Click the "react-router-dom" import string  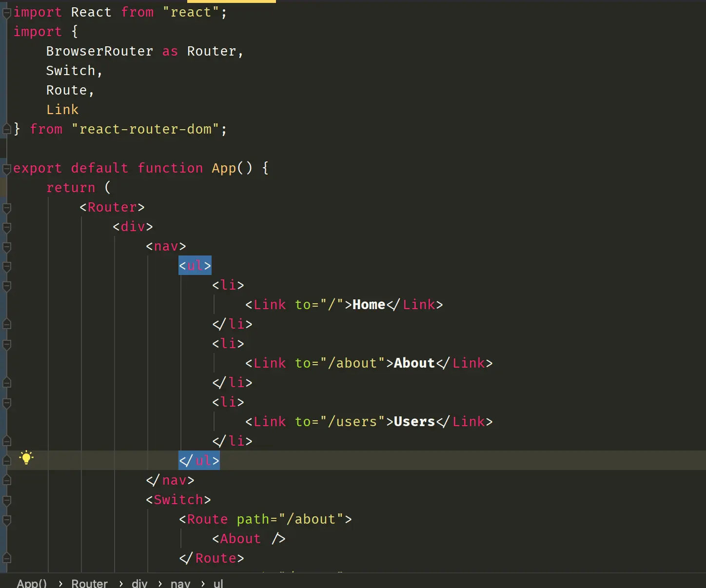[x=145, y=129]
